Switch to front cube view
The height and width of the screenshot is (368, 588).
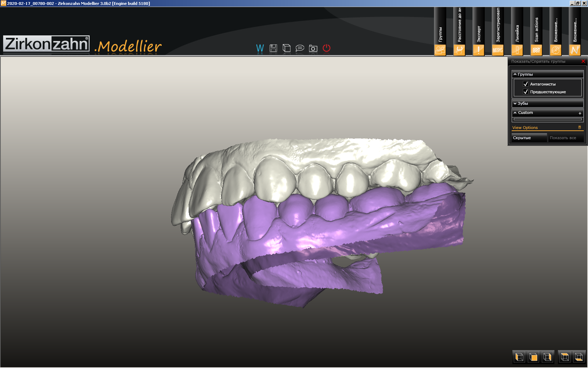[533, 357]
